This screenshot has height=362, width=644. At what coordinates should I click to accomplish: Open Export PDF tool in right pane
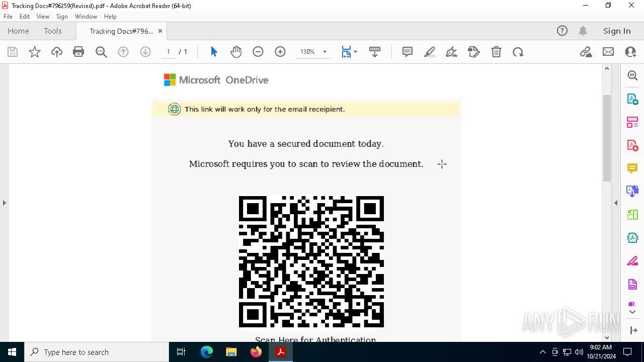[632, 99]
